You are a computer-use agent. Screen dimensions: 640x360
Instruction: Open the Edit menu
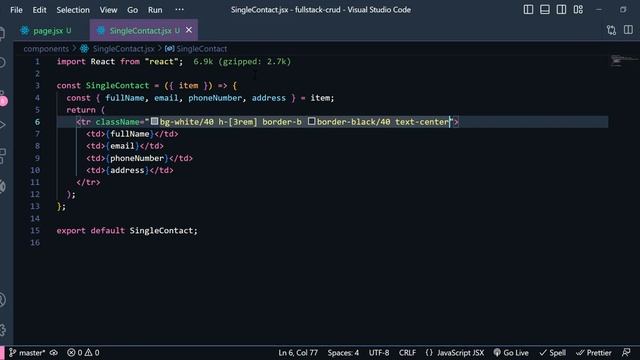(39, 10)
